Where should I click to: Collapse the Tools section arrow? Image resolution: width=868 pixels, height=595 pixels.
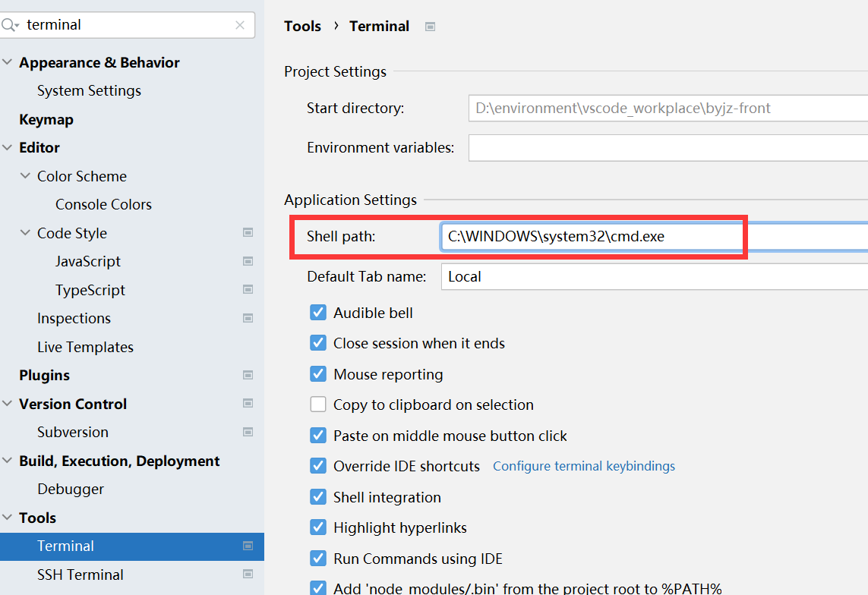point(7,518)
